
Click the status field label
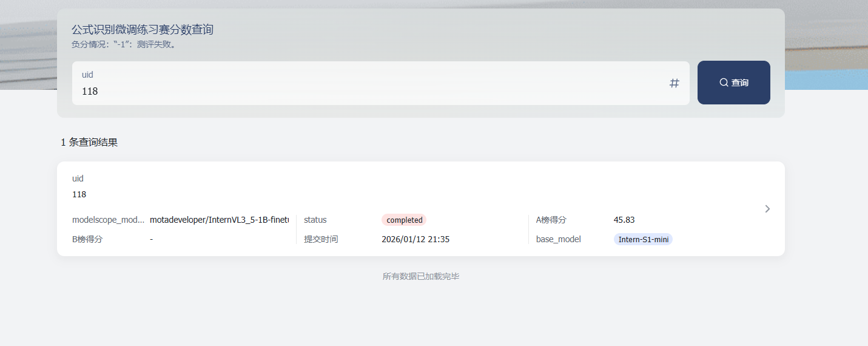click(x=316, y=220)
